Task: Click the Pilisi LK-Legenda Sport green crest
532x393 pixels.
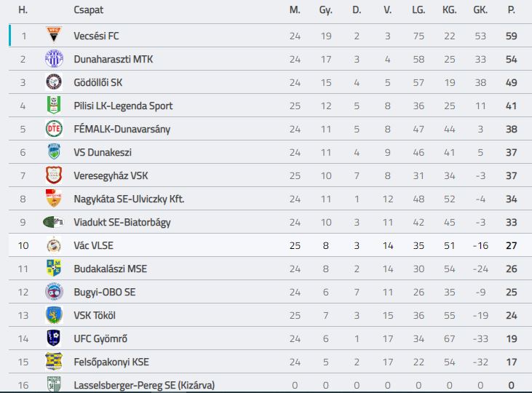Action: (x=54, y=105)
